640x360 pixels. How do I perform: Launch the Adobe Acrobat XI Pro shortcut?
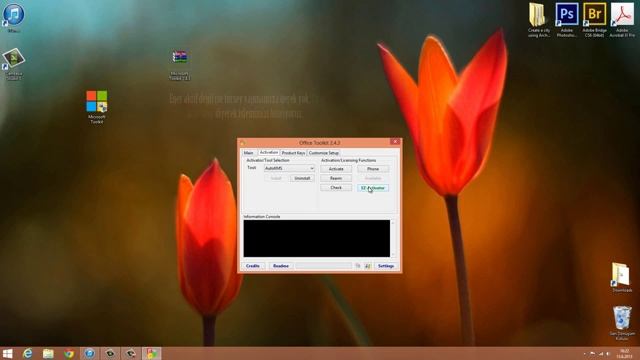[x=622, y=20]
